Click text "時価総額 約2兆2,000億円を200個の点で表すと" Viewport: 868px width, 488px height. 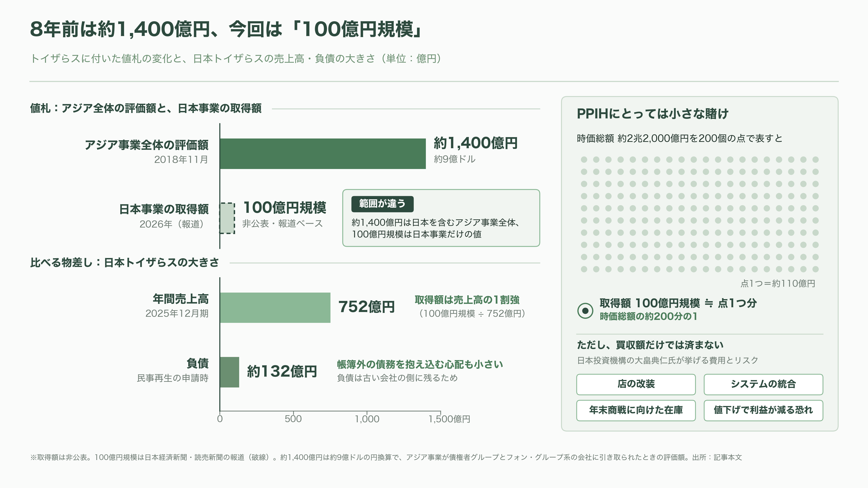[x=679, y=138]
